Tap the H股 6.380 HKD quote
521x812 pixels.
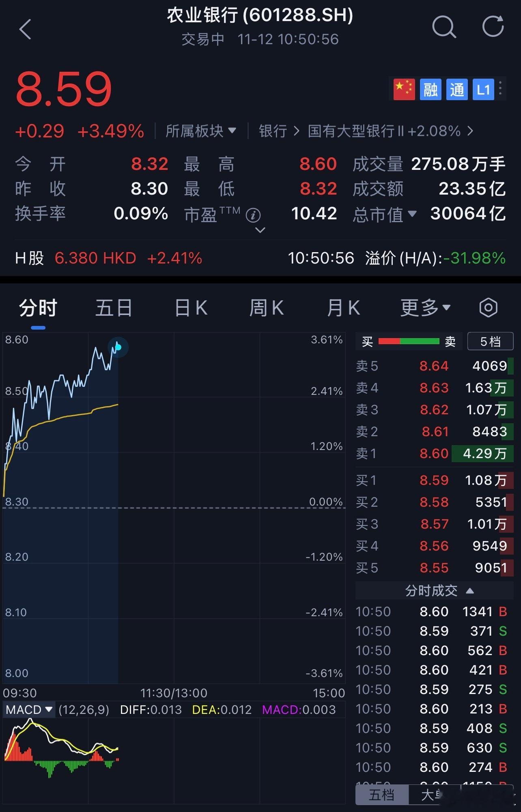pos(109,258)
